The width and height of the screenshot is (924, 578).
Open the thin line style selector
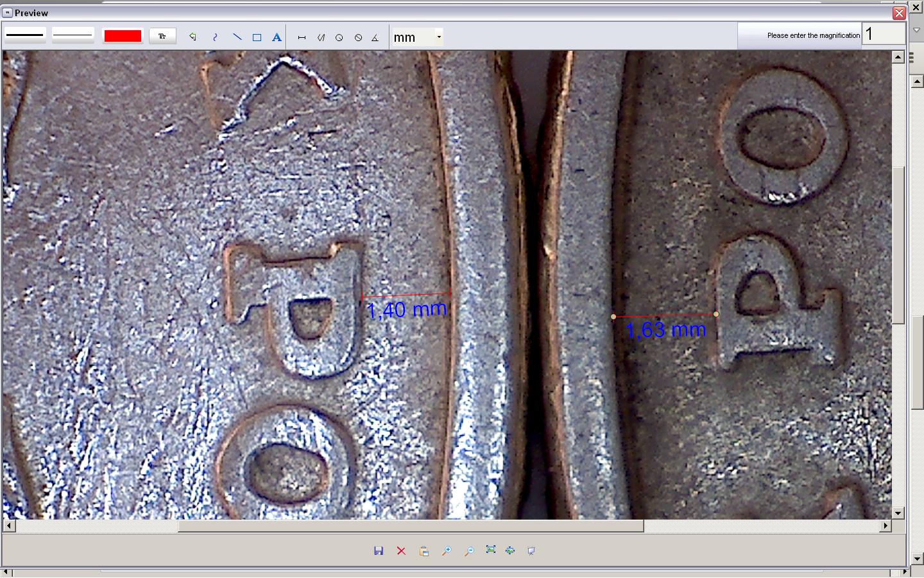tap(73, 35)
